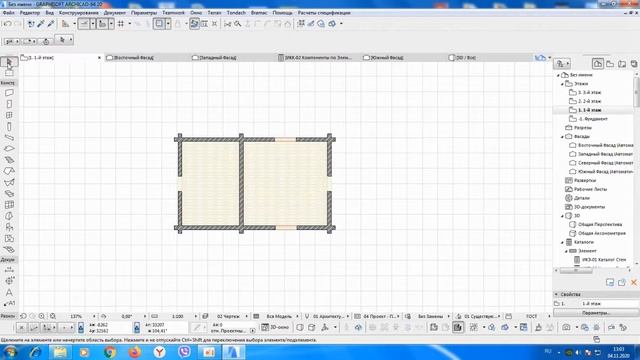Open Google Chrome from the taskbar
This screenshot has width=640, height=360.
(109, 352)
